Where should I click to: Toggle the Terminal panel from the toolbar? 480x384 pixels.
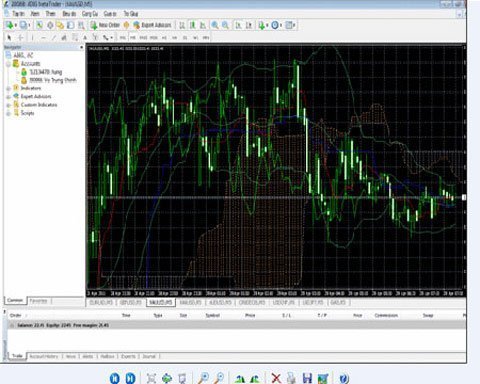pos(70,25)
